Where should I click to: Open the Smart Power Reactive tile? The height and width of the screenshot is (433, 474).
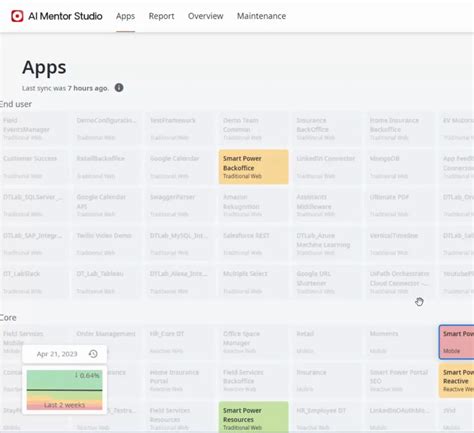(456, 381)
